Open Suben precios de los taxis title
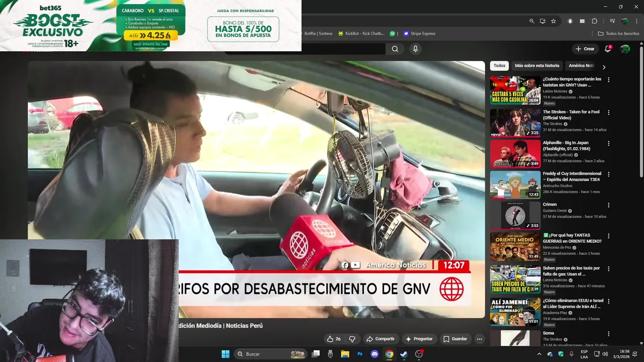644x362 pixels. click(572, 271)
